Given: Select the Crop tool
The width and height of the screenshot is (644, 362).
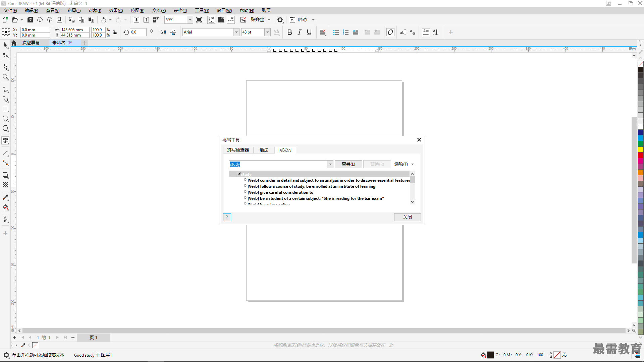Looking at the screenshot, I should click(5, 67).
